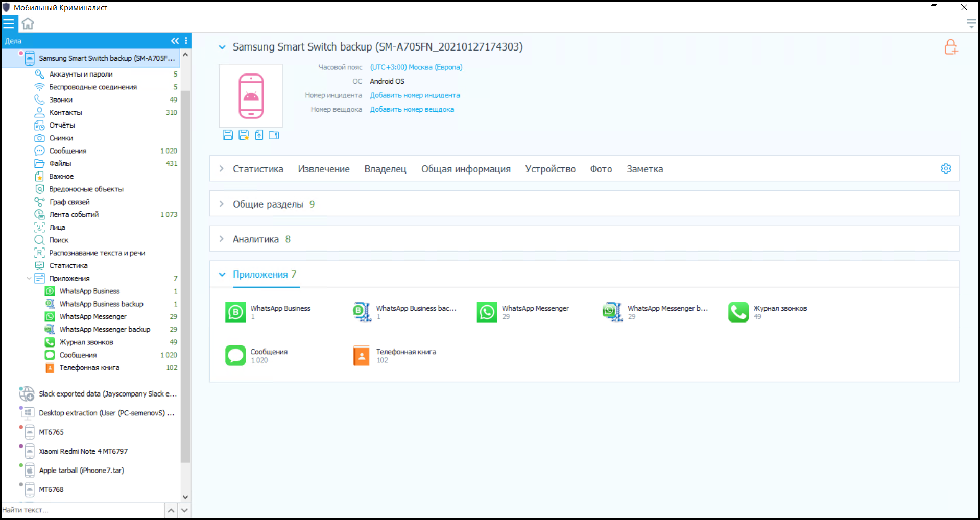Collapse the Дела side panel
This screenshot has height=520, width=980.
[175, 41]
